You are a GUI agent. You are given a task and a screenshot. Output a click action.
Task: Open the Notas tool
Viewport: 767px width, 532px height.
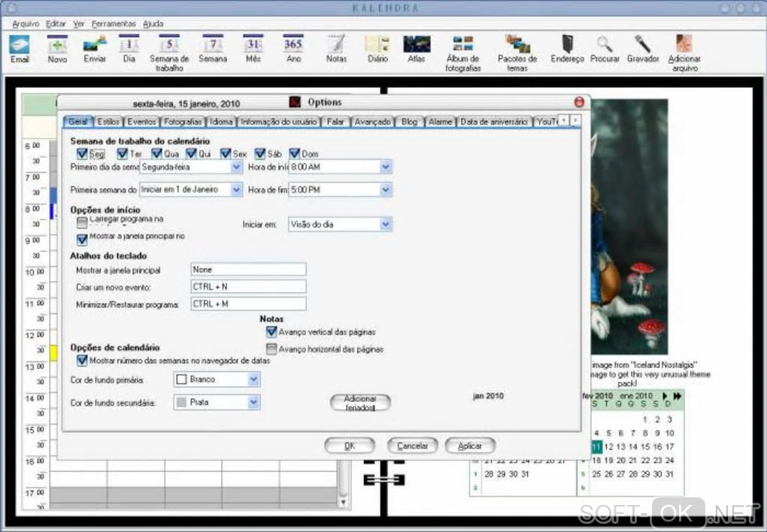[336, 49]
